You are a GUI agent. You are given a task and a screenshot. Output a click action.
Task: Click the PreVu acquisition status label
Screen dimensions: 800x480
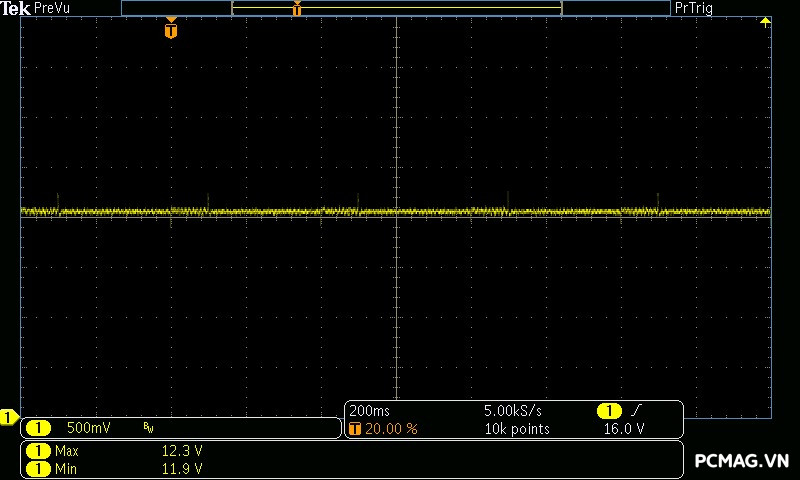[x=52, y=8]
